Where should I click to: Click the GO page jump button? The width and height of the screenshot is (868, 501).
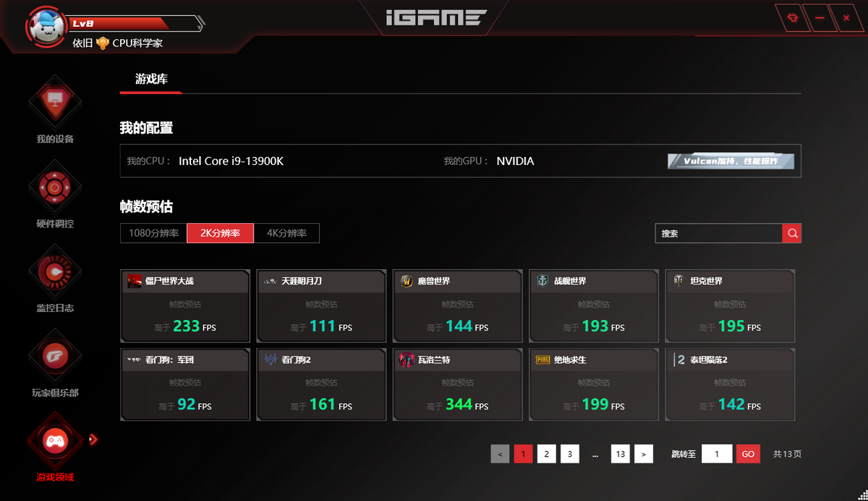click(748, 453)
